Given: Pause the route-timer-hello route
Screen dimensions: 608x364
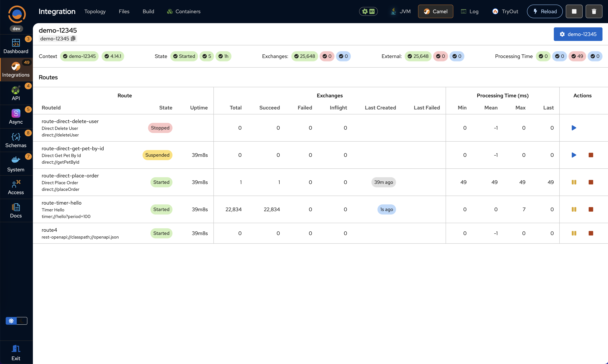Looking at the screenshot, I should (x=574, y=209).
